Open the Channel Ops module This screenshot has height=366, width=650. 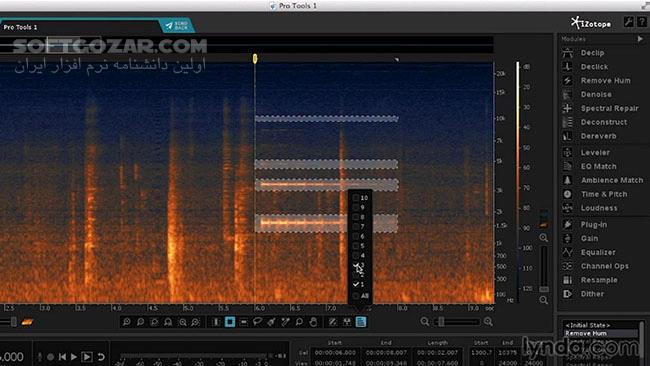pos(604,266)
